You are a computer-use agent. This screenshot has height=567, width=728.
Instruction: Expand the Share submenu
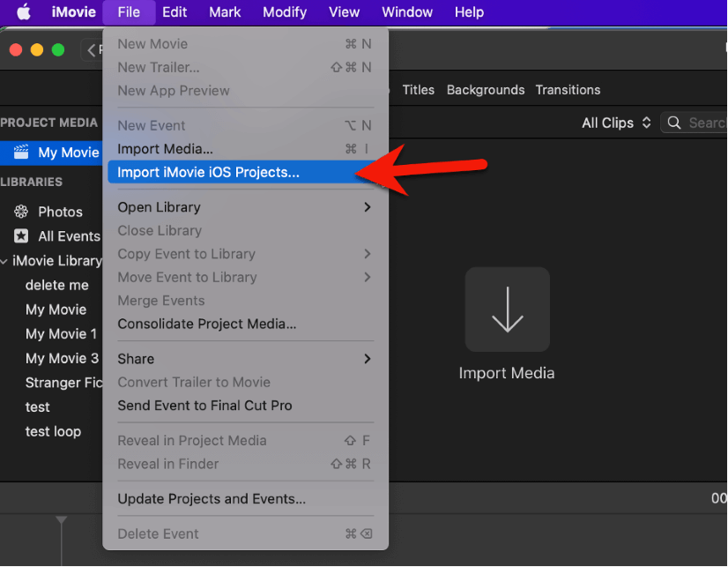tap(245, 359)
